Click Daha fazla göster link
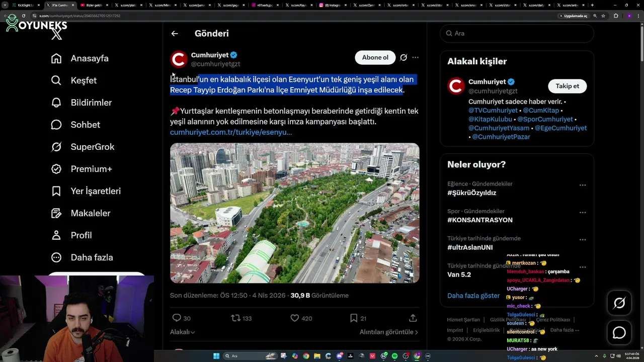The image size is (644, 362). [473, 296]
